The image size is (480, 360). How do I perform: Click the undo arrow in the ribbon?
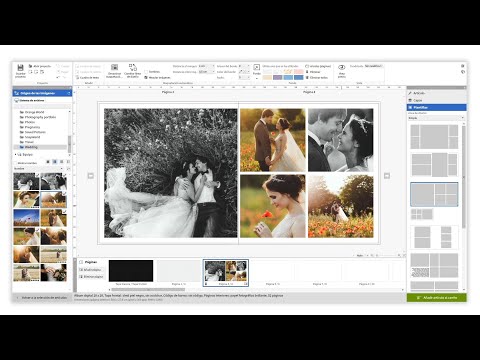58,77
